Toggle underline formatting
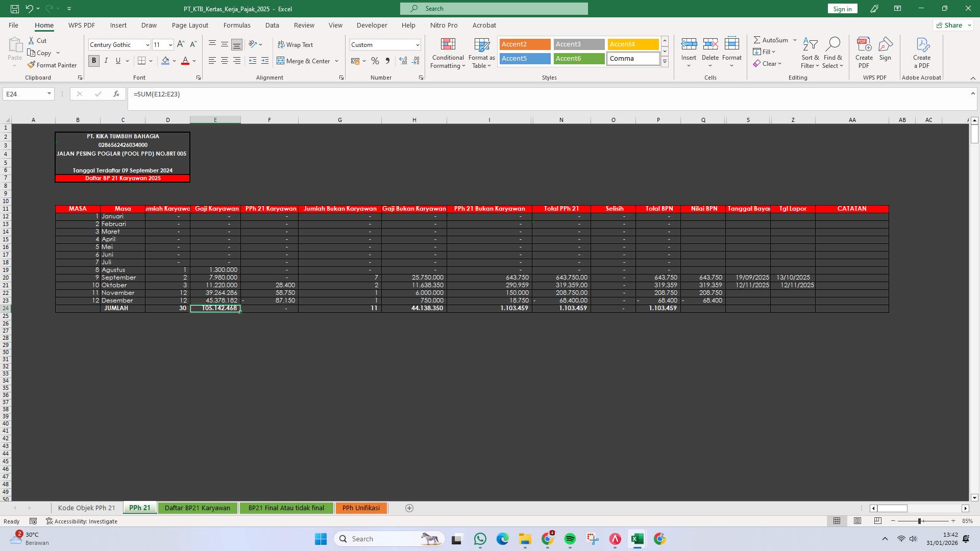This screenshot has height=551, width=980. tap(117, 61)
